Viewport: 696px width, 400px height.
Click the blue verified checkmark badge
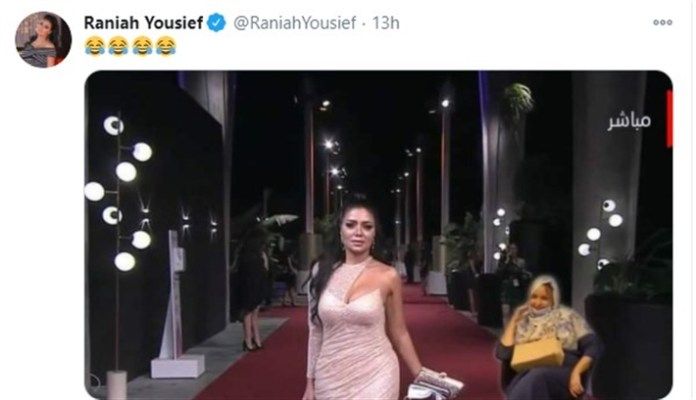coord(217,23)
